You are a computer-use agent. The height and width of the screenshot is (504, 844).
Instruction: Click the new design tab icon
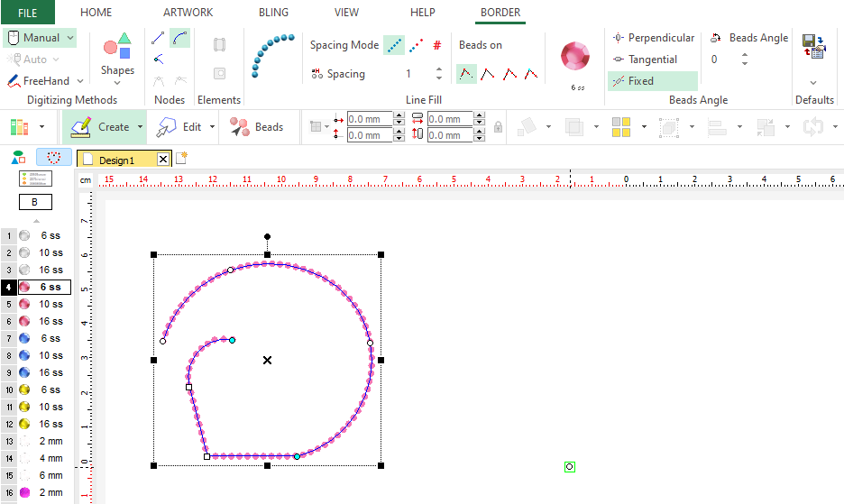pyautogui.click(x=182, y=158)
